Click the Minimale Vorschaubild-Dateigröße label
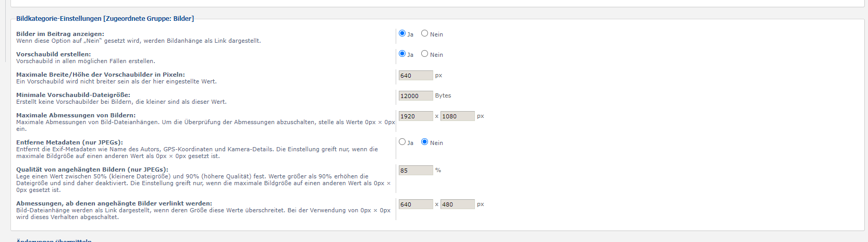This screenshot has width=868, height=242. (x=73, y=95)
